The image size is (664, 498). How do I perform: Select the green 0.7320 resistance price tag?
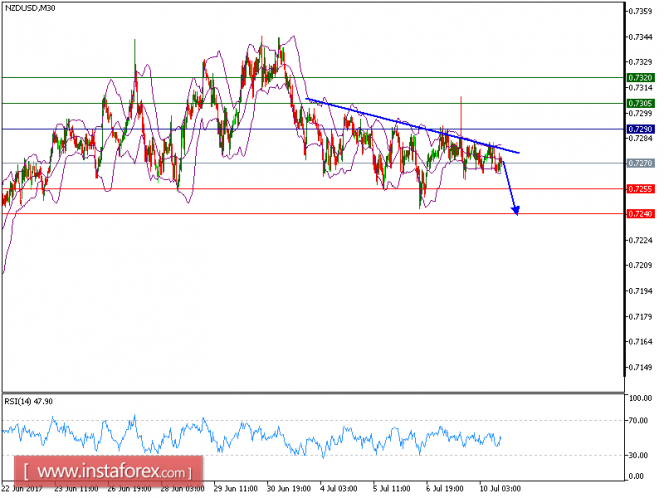[x=639, y=77]
